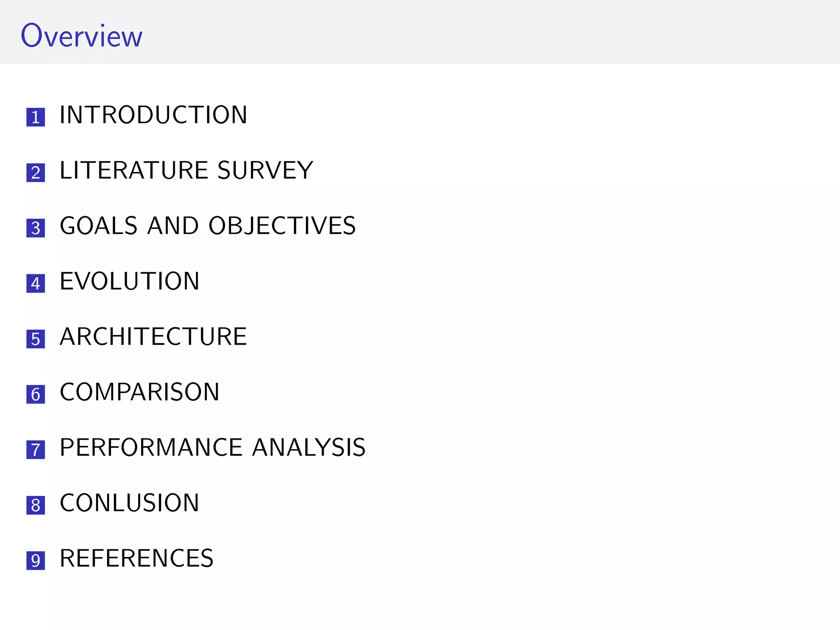This screenshot has height=630, width=840.
Task: Click the number 4 square bullet
Action: [36, 283]
